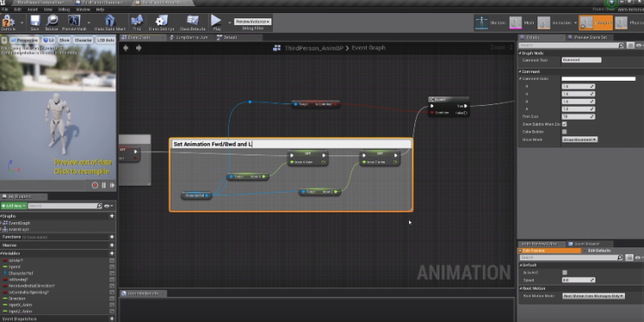Add a new function with the plus icon
This screenshot has width=644, height=322.
pos(112,237)
